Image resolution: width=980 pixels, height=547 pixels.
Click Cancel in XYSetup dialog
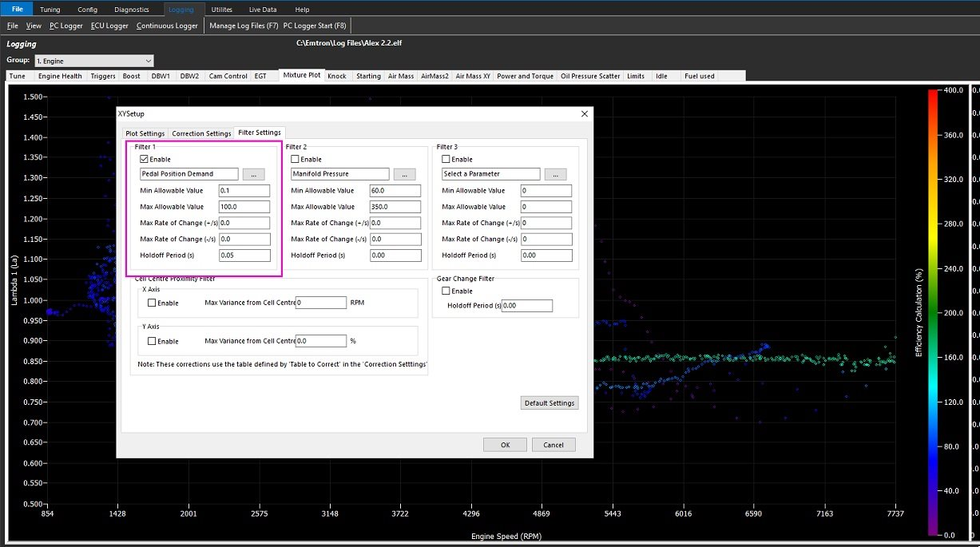tap(553, 445)
